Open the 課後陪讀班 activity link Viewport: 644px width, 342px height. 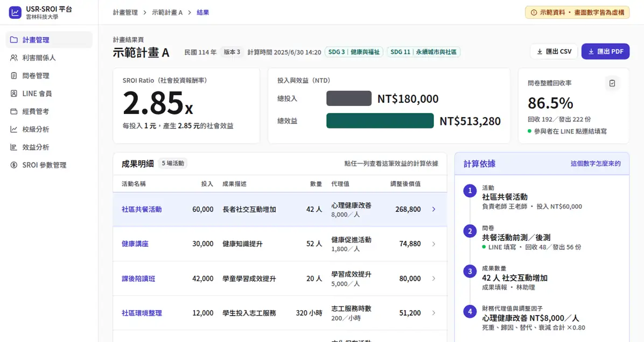[x=138, y=279]
